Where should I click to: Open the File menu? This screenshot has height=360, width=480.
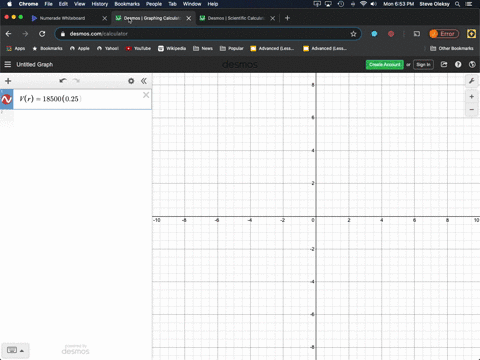49,4
